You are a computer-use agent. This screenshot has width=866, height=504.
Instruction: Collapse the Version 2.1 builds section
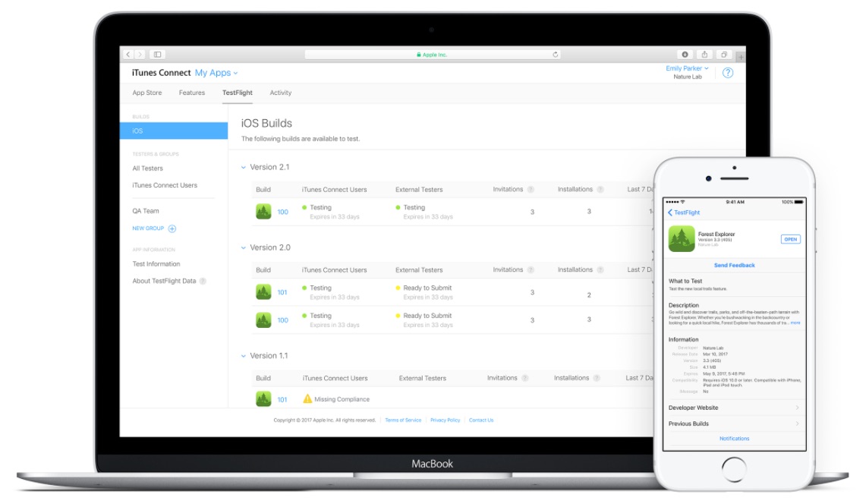(244, 168)
